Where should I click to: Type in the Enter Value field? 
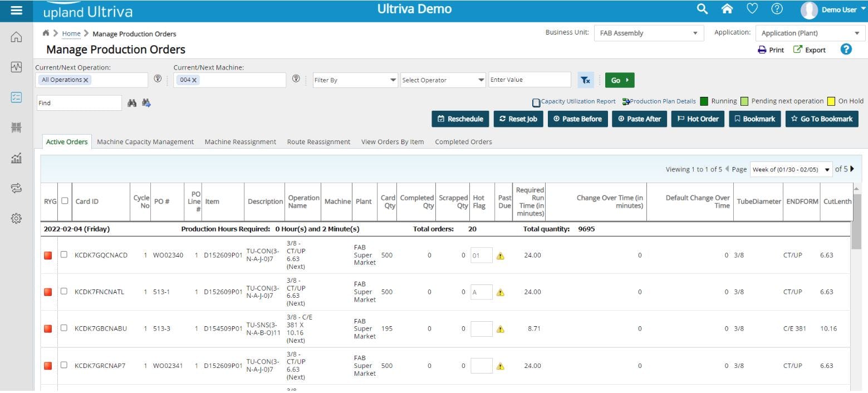(528, 80)
